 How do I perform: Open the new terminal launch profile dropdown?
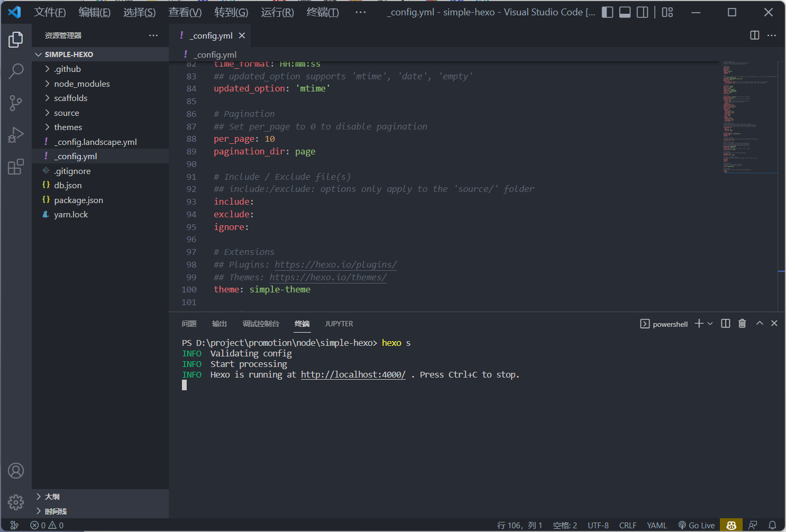pyautogui.click(x=710, y=324)
